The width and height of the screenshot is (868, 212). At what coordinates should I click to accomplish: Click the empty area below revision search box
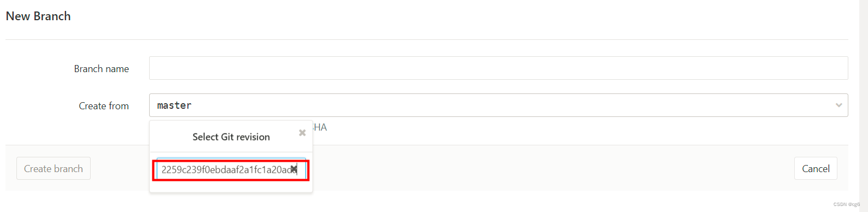click(x=231, y=186)
